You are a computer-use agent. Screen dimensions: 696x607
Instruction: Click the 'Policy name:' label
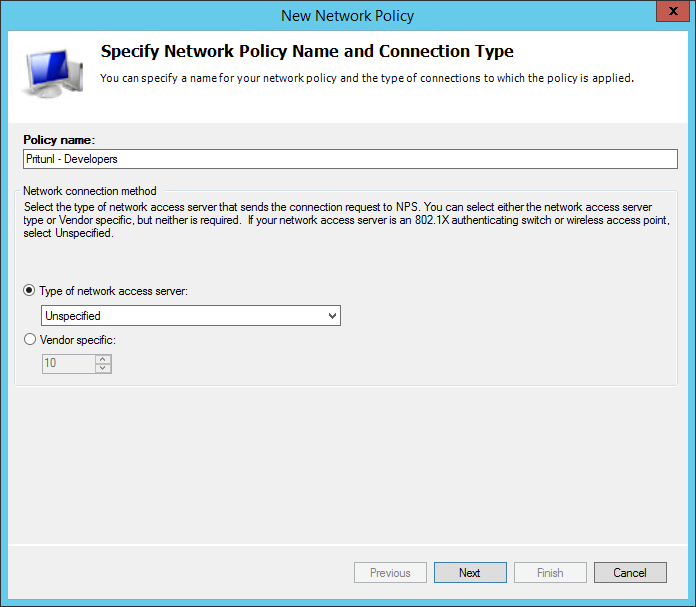59,140
